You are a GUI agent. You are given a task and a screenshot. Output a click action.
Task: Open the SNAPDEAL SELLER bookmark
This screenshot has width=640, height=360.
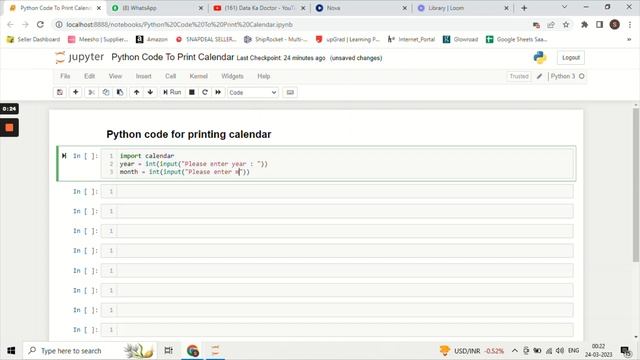[x=207, y=39]
